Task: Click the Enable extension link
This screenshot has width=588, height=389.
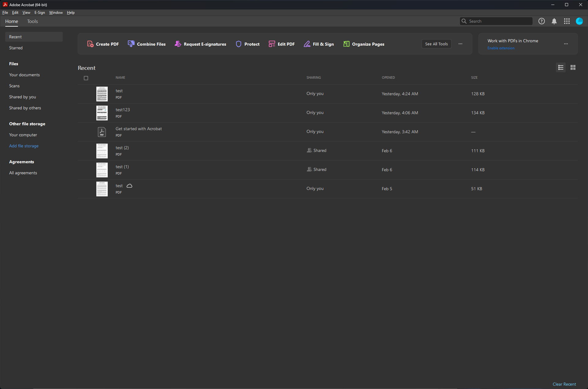Action: tap(501, 48)
